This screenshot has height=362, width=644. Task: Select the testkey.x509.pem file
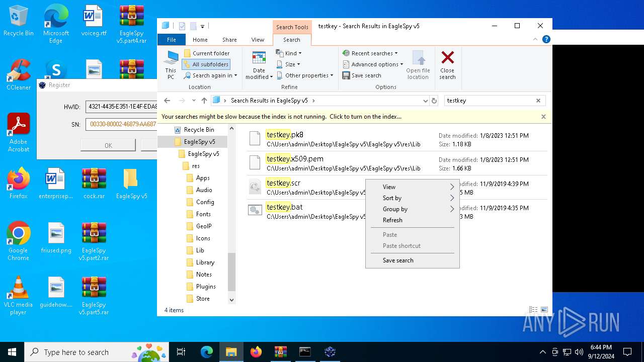397,163
